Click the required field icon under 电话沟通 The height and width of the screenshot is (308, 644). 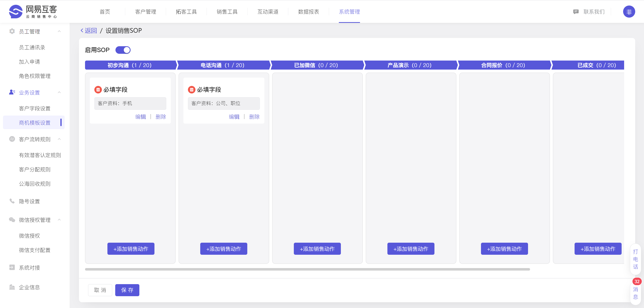pyautogui.click(x=192, y=90)
